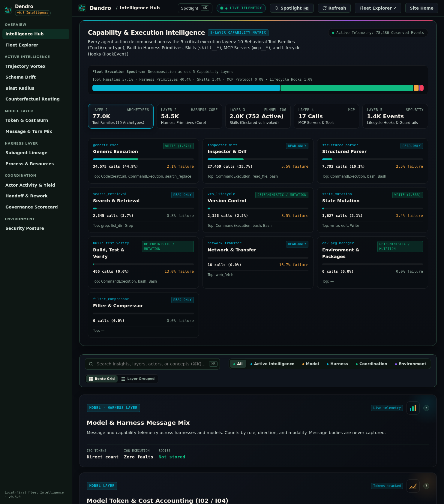
Task: Open Handoff & Rework page
Action: [x=36, y=196]
